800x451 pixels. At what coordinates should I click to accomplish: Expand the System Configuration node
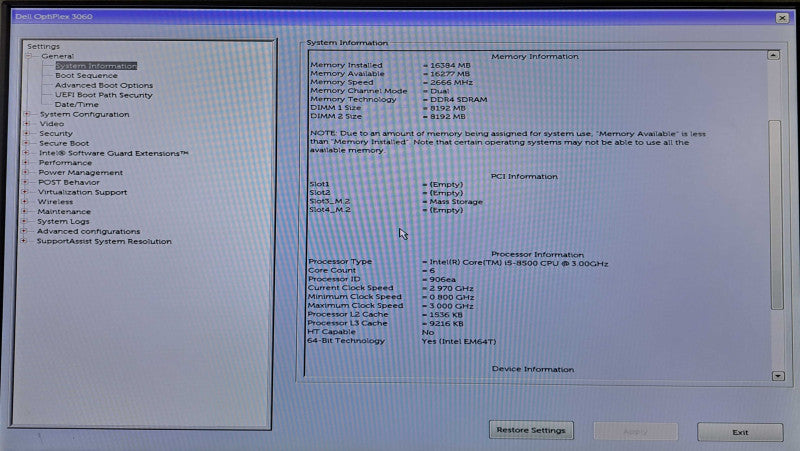pos(27,114)
